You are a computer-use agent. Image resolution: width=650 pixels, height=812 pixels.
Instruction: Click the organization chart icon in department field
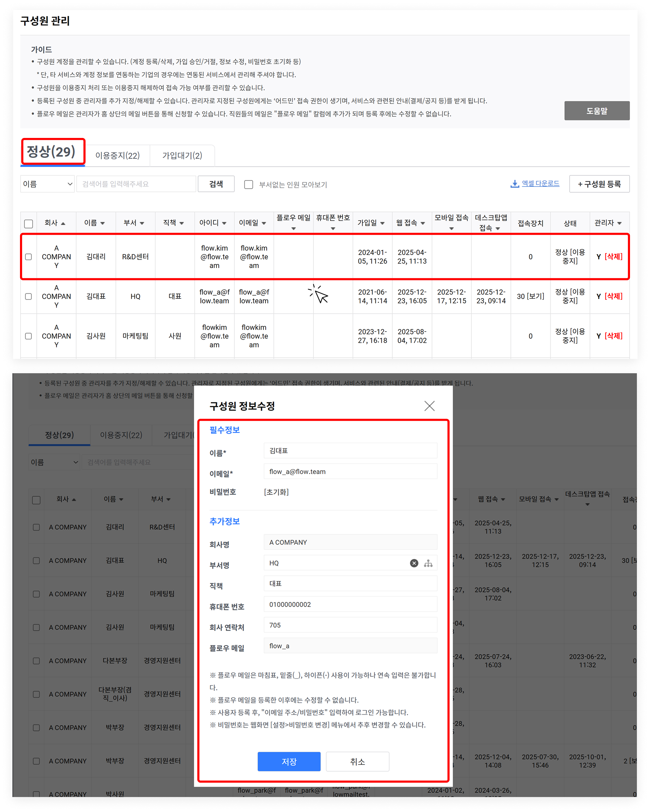[428, 563]
